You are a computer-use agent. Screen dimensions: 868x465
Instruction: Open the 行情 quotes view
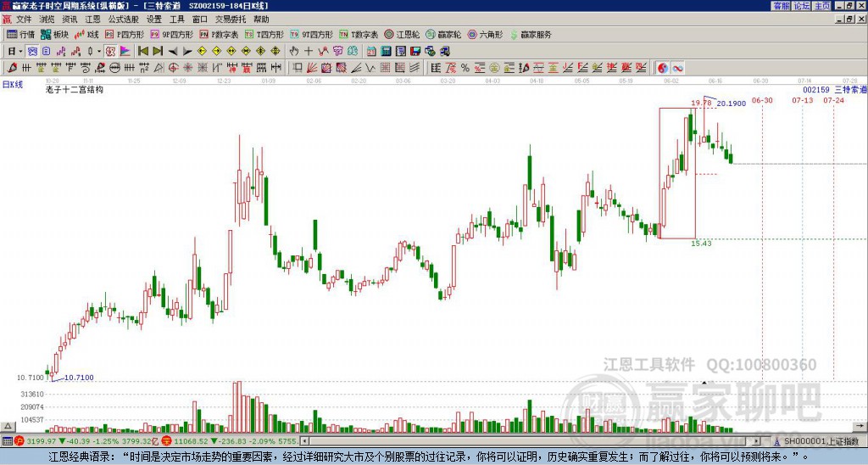click(x=20, y=34)
